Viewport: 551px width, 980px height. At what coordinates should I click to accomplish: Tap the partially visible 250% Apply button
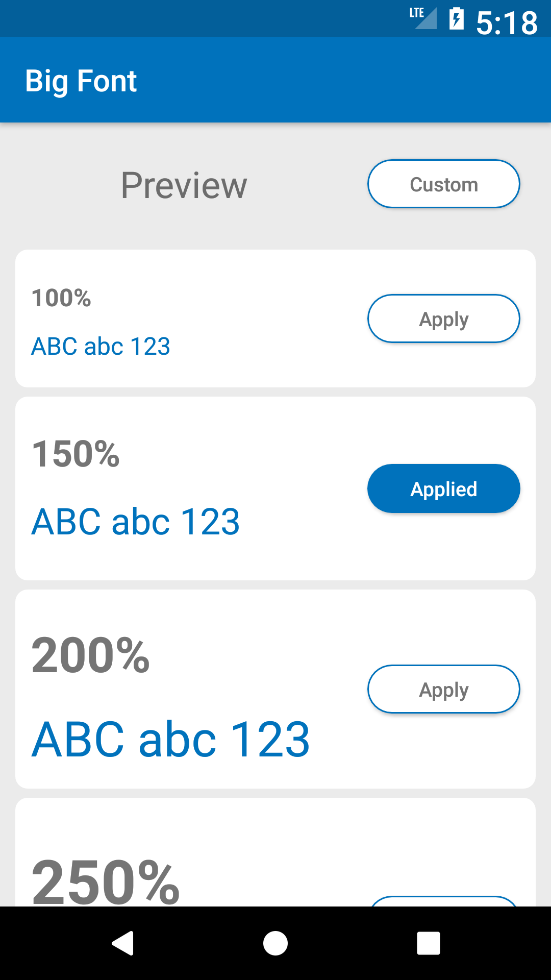point(444,901)
